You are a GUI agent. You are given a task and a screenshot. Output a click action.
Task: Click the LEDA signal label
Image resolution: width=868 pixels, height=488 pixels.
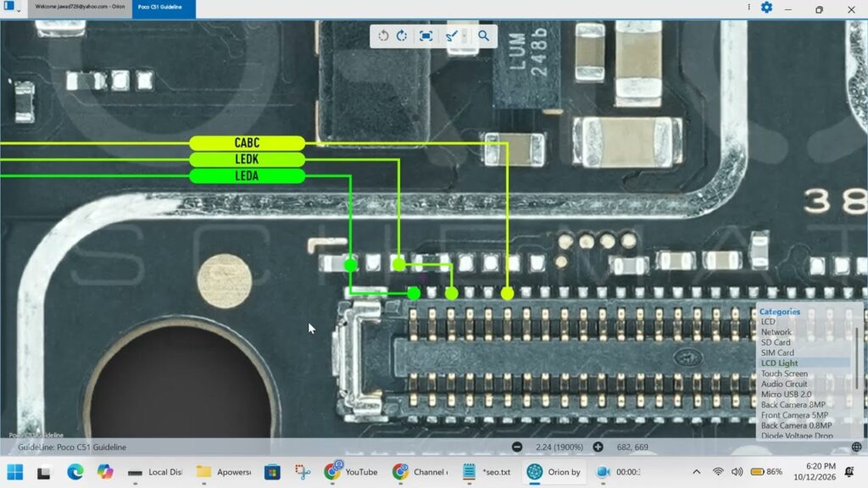(247, 176)
